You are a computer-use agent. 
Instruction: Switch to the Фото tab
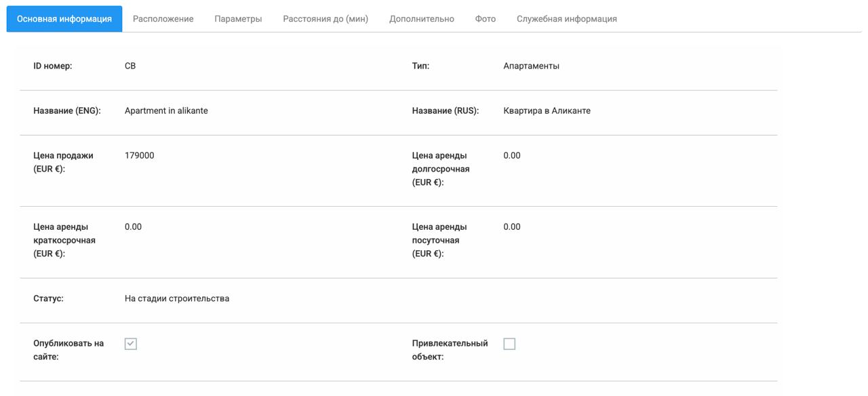pyautogui.click(x=486, y=18)
